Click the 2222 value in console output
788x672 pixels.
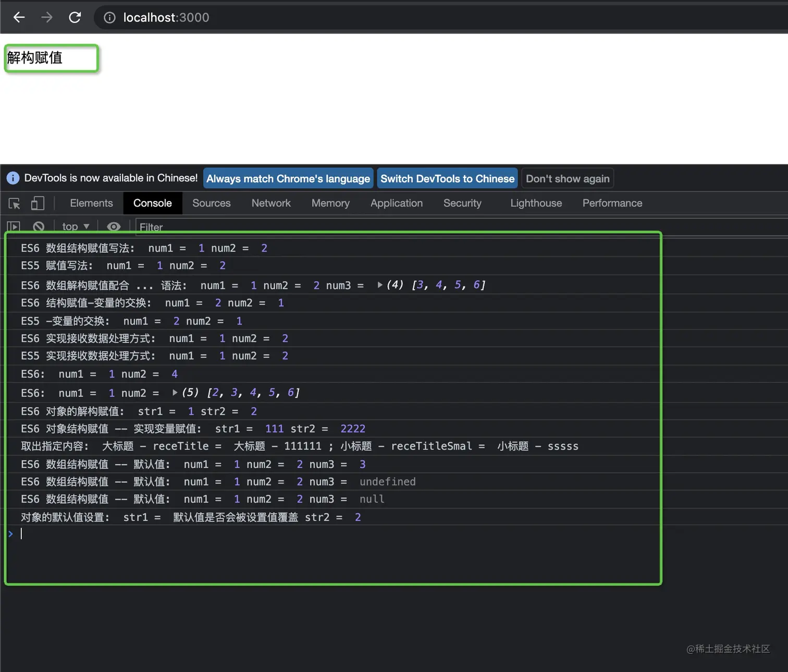point(353,429)
